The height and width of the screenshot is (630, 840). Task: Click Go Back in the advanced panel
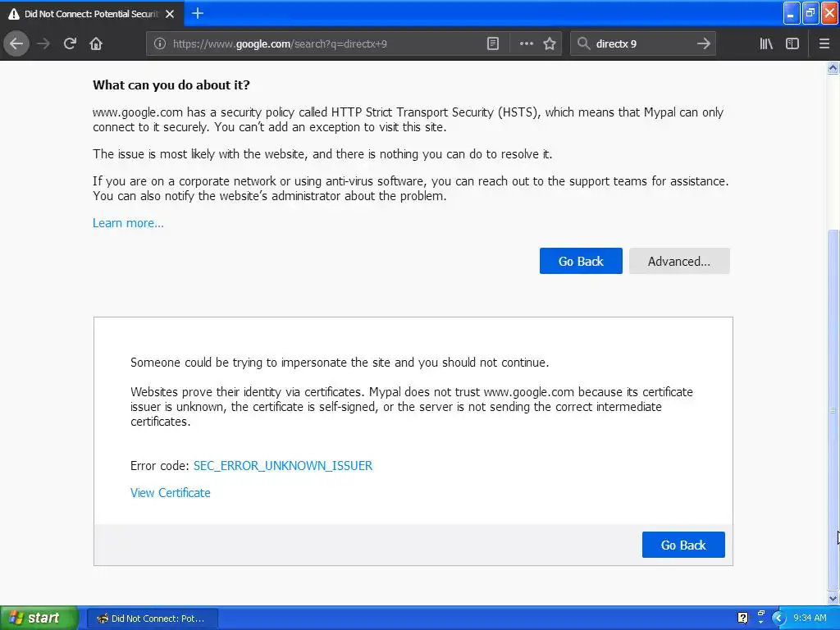(683, 545)
